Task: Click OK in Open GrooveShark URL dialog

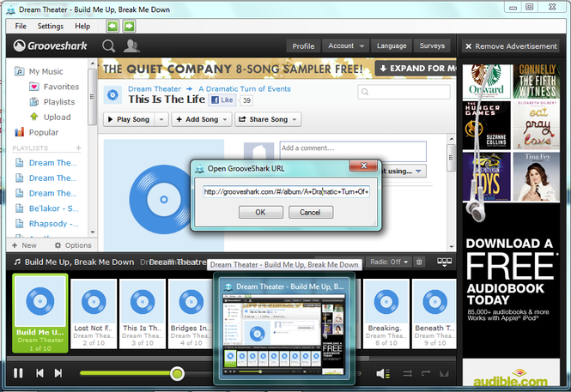Action: click(261, 212)
